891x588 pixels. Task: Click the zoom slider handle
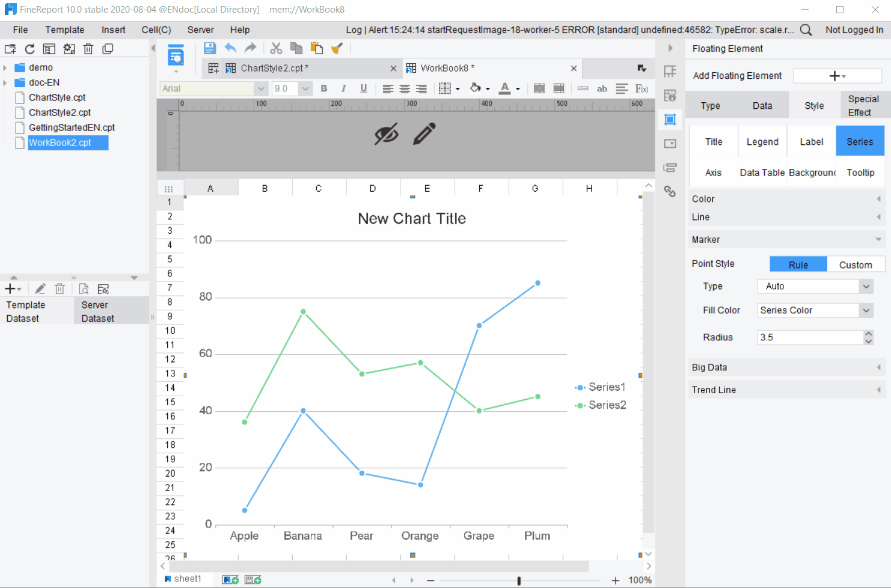519,581
